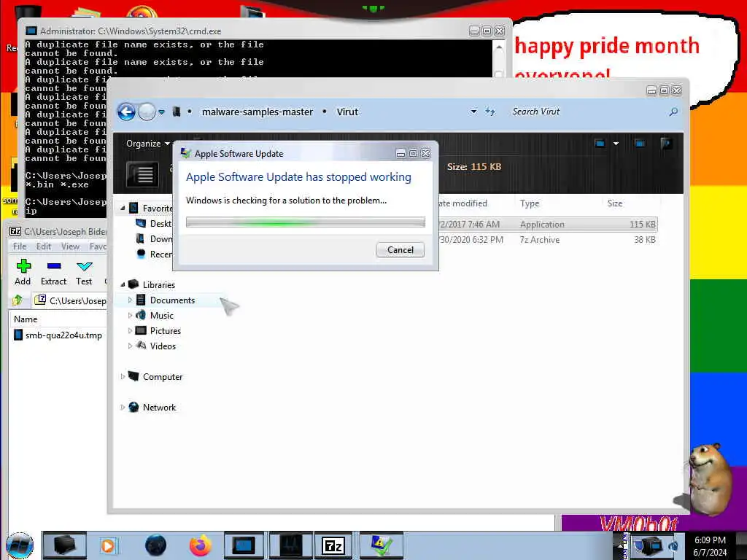Expand the Pictures library node
This screenshot has height=560, width=747.
(130, 330)
